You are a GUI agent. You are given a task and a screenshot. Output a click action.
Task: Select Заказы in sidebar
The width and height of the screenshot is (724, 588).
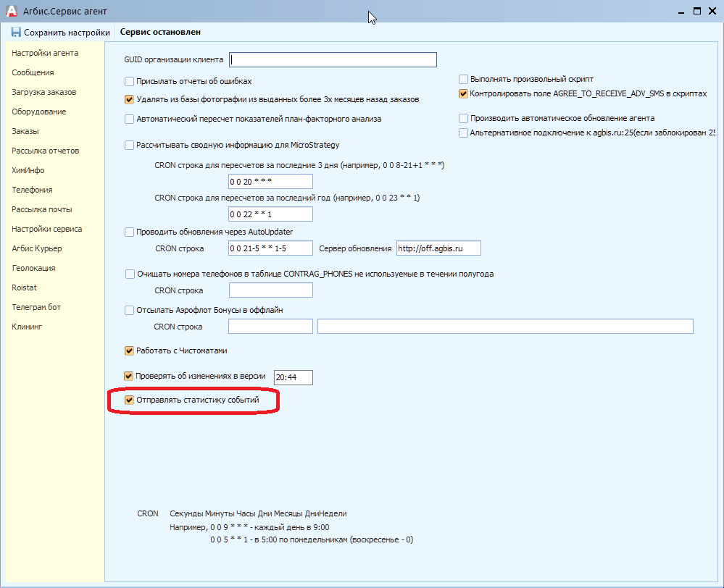point(25,131)
